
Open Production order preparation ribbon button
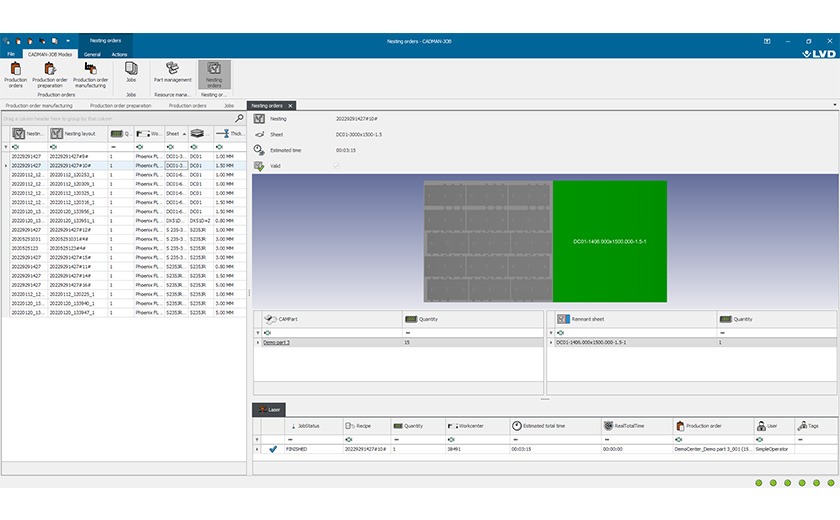50,74
